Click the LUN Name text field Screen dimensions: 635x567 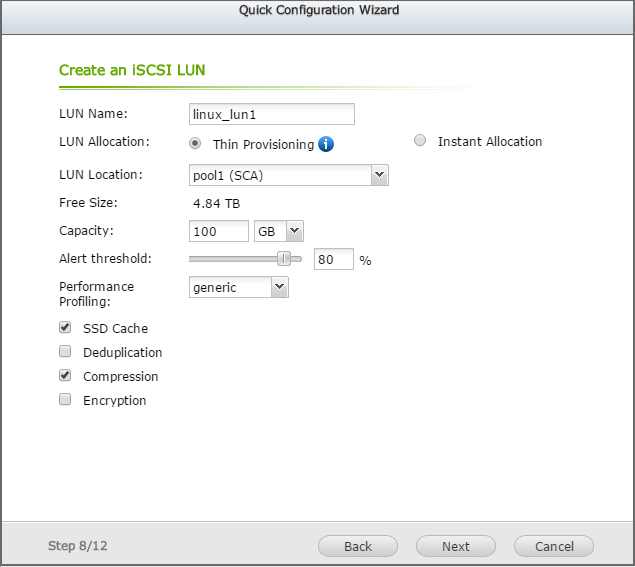272,114
